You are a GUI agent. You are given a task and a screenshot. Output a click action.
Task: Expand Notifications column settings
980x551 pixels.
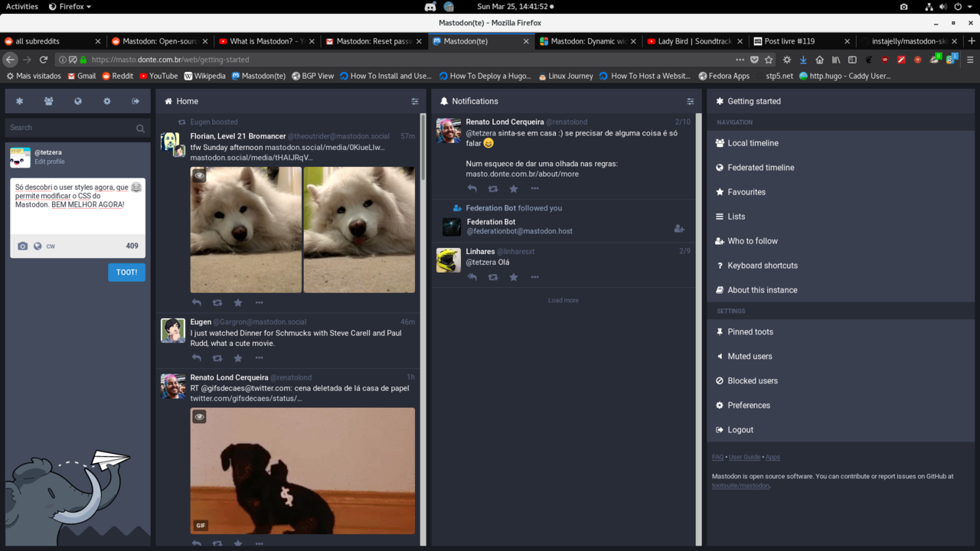[x=690, y=101]
